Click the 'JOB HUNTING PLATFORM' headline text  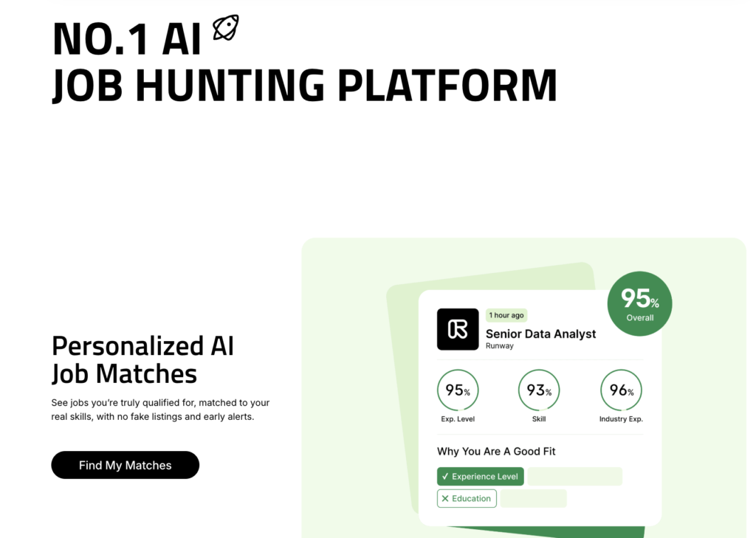pyautogui.click(x=304, y=86)
